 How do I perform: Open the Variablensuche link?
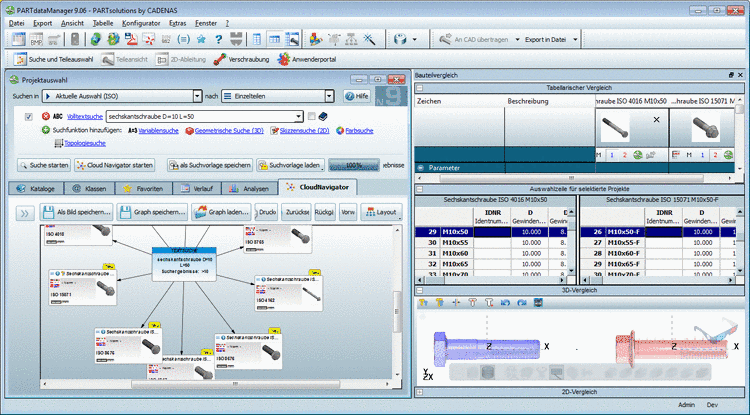tap(158, 131)
